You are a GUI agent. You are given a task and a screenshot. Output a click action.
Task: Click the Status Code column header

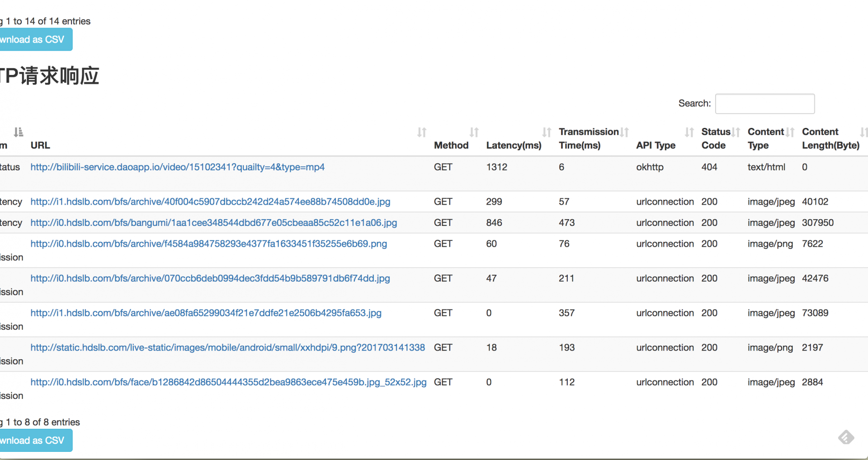click(x=716, y=138)
